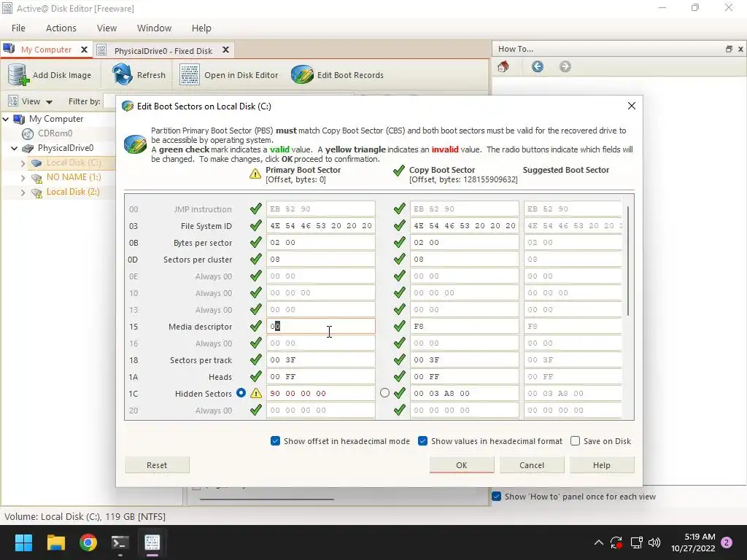Enable Save on Disk checkbox
Screen dimensions: 747x560
pos(575,441)
